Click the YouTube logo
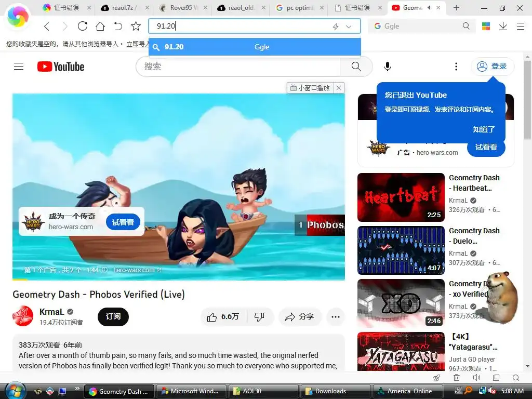The height and width of the screenshot is (399, 532). [61, 66]
